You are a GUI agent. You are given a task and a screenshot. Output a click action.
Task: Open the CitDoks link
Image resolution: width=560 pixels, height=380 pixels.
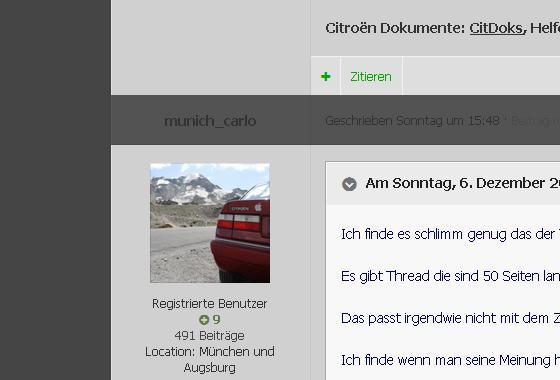tap(497, 28)
